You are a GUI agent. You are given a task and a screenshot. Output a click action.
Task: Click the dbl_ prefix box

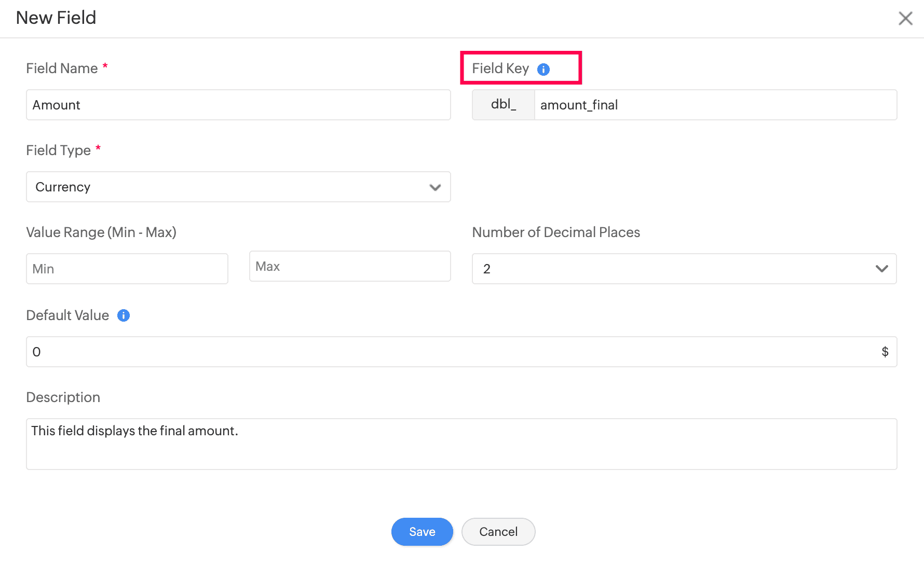coord(502,105)
